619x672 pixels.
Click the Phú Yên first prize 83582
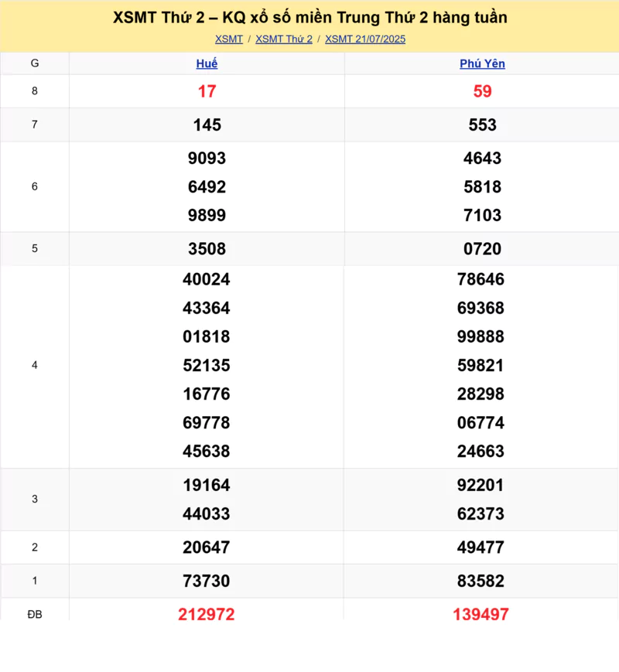click(480, 581)
